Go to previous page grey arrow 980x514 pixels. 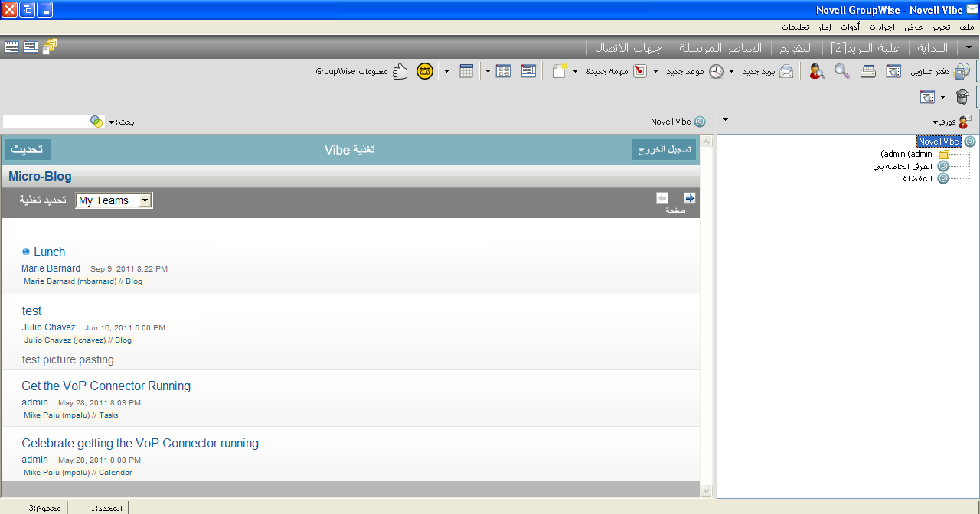pos(662,198)
